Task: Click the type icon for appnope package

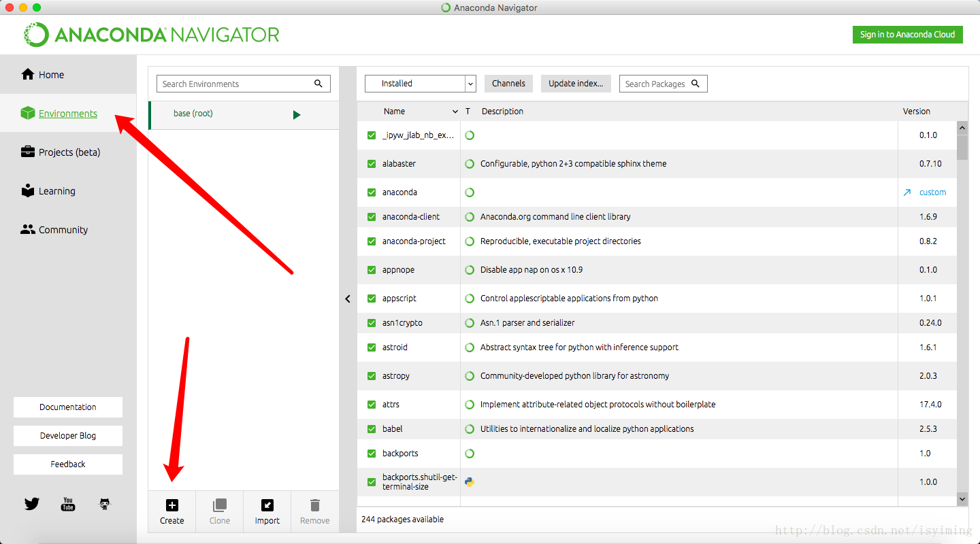Action: tap(470, 270)
